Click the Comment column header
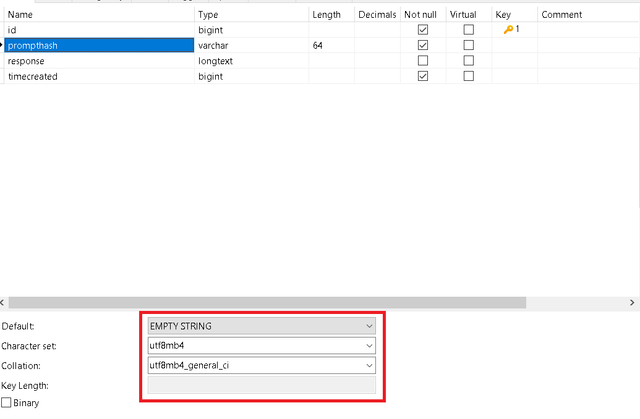This screenshot has height=419, width=640. [x=589, y=15]
